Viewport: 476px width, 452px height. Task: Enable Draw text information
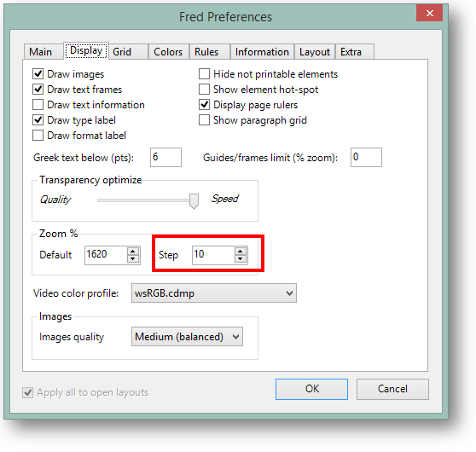[38, 104]
